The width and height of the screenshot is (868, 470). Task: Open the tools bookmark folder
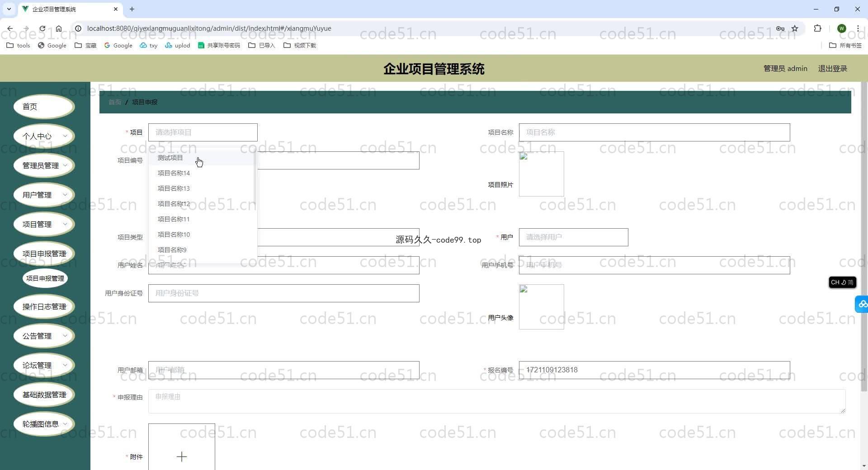[19, 45]
